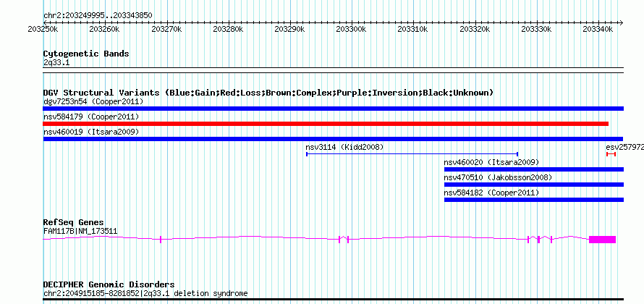Open the esv257972 variant label
Viewport: 644px width, 304px height.
624,147
